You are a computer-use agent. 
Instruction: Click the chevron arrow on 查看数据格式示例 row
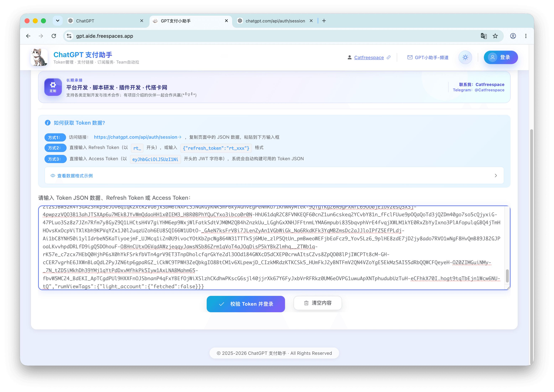(x=496, y=176)
